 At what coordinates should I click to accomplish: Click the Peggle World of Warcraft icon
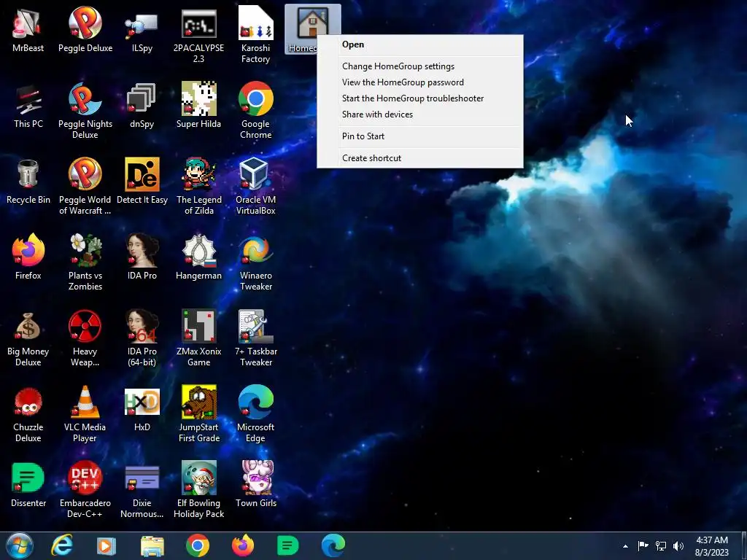pos(85,187)
